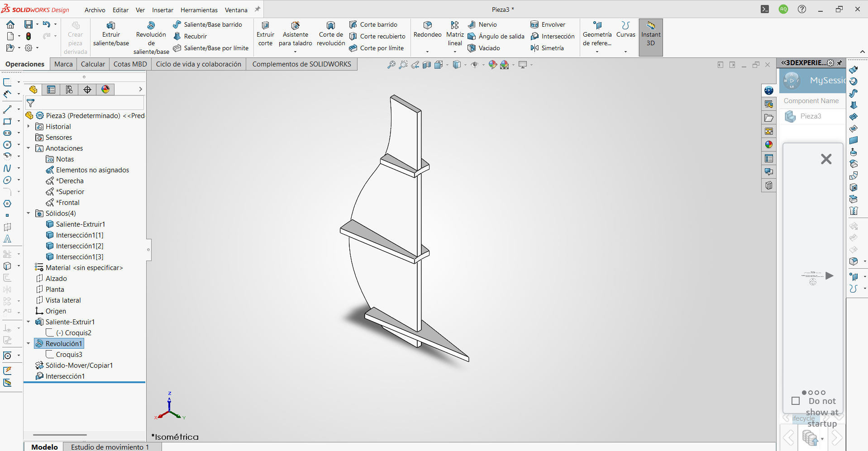
Task: Activate Revolución de saliente/base tool
Action: (151, 38)
